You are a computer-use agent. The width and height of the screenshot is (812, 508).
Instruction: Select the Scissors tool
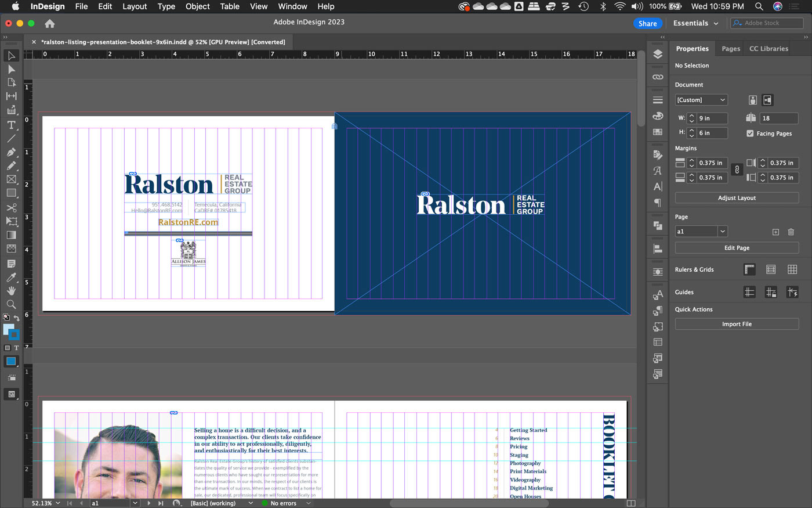[11, 207]
